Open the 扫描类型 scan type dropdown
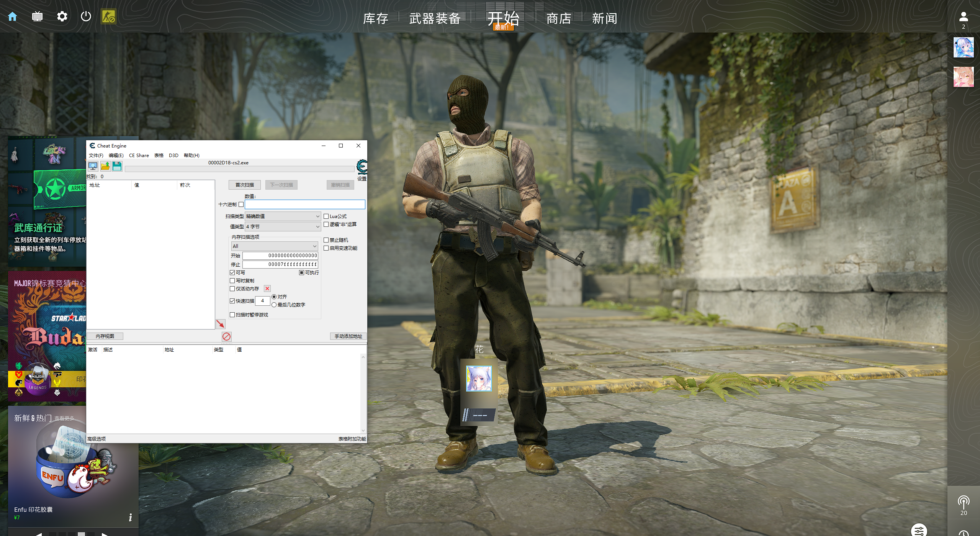Viewport: 980px width, 536px height. (x=282, y=216)
